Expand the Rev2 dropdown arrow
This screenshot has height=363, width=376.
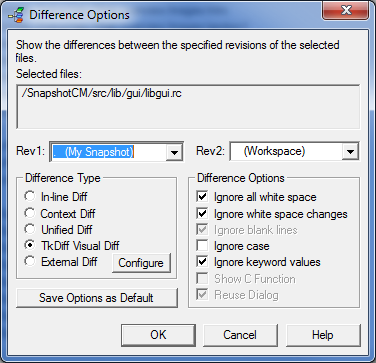click(350, 152)
